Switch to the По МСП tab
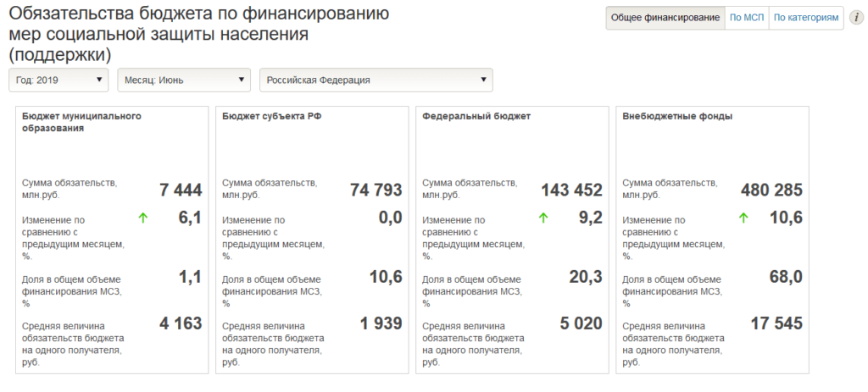This screenshot has height=392, width=868. pos(747,18)
